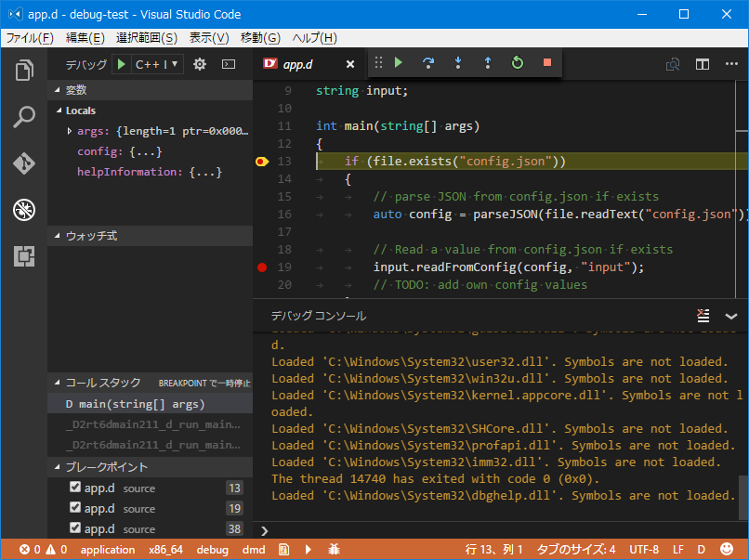Uncheck the app.d breakpoint at line 19

click(75, 507)
